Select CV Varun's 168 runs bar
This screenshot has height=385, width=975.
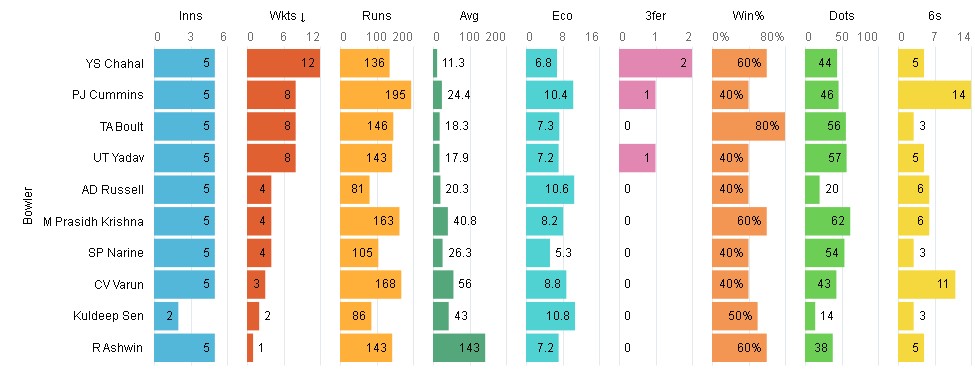coord(371,284)
